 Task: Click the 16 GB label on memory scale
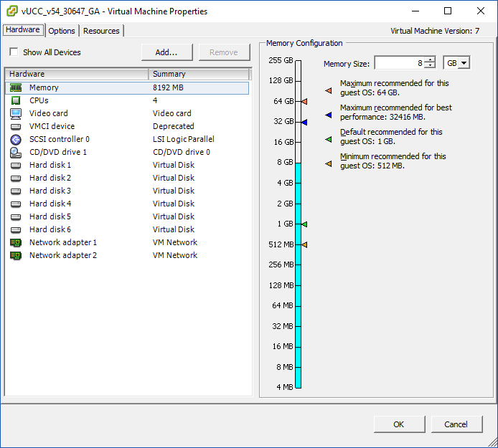coord(283,142)
